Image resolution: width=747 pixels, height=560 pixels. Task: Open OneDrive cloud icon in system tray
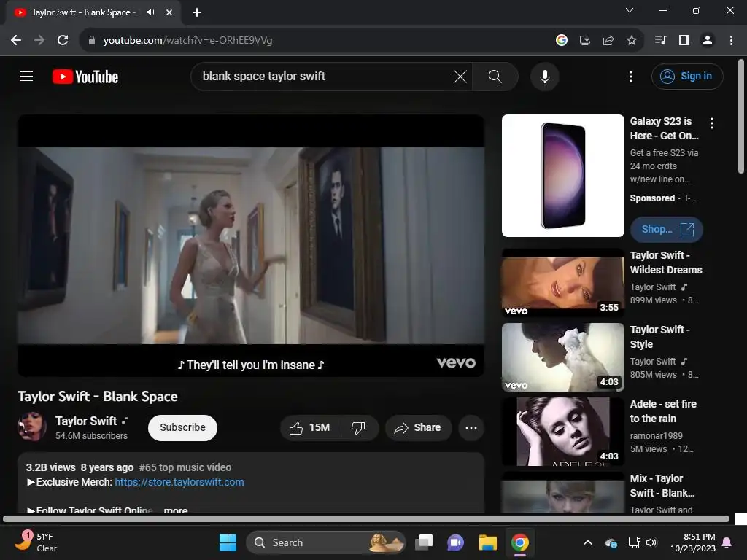611,542
